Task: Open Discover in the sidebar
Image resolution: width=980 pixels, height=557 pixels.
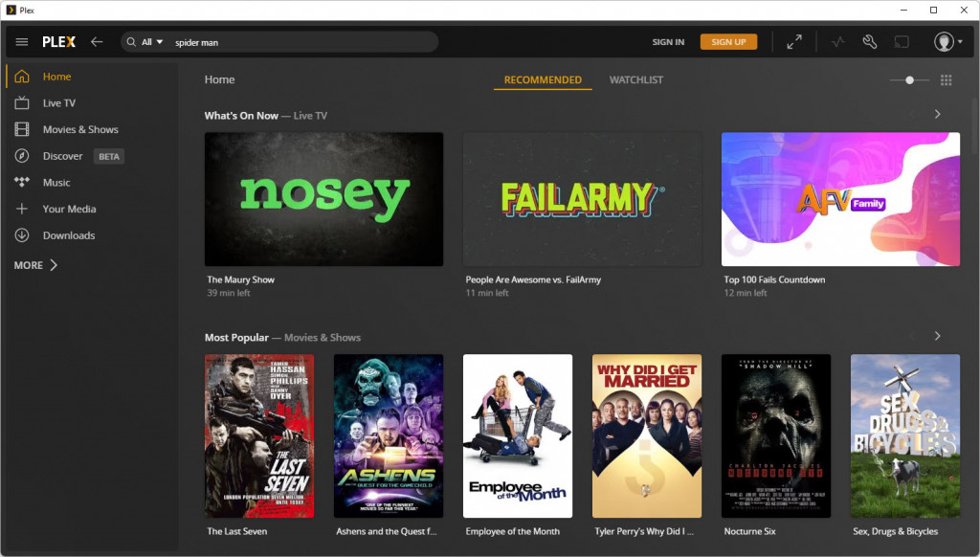Action: pos(62,156)
